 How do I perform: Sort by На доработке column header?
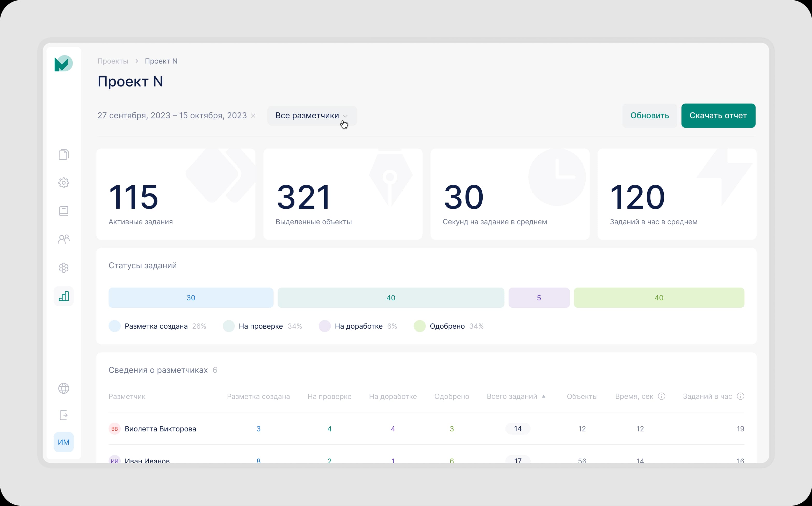pyautogui.click(x=393, y=396)
